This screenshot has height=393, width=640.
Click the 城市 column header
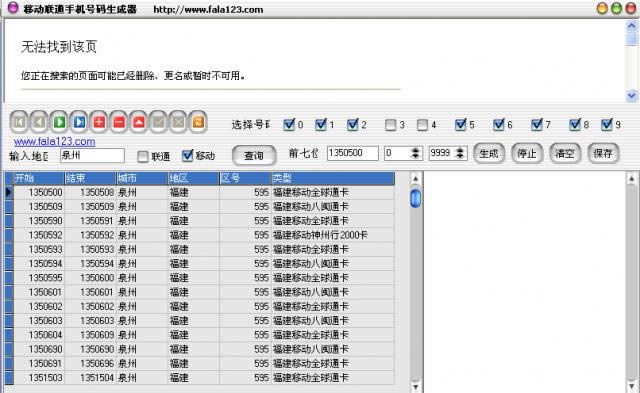tap(142, 178)
